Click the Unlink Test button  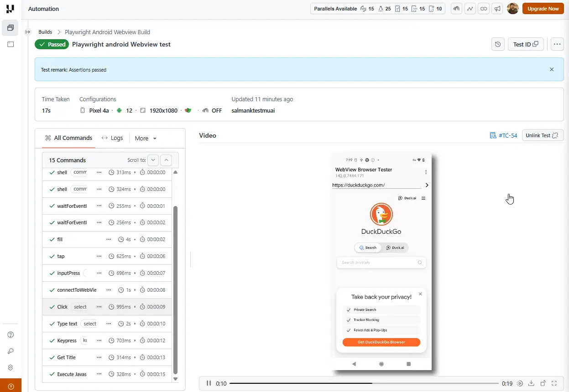click(x=543, y=135)
